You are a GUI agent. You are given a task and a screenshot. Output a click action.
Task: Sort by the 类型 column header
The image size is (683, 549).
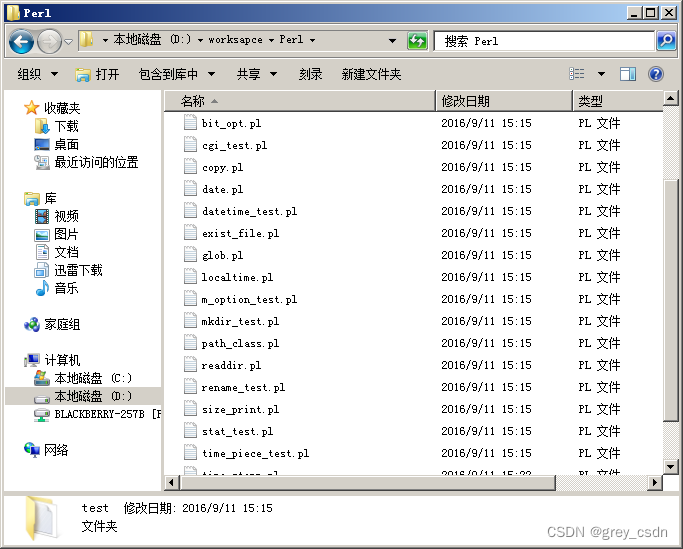coord(618,101)
